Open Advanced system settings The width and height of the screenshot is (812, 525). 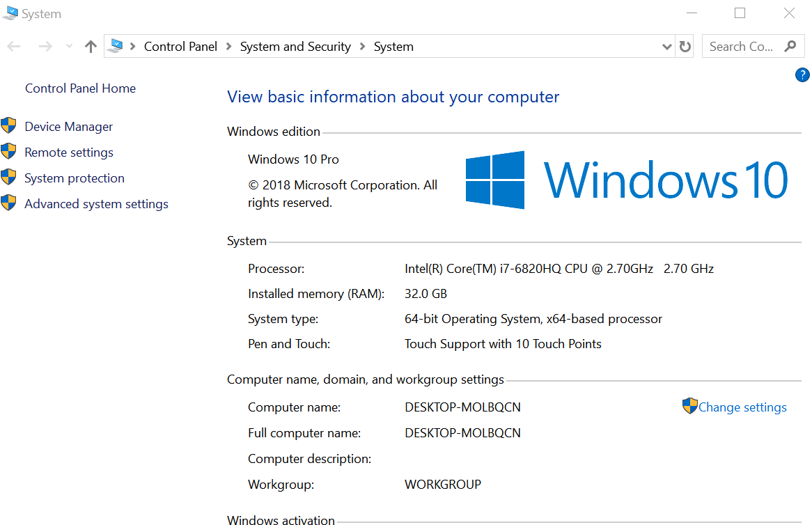96,204
